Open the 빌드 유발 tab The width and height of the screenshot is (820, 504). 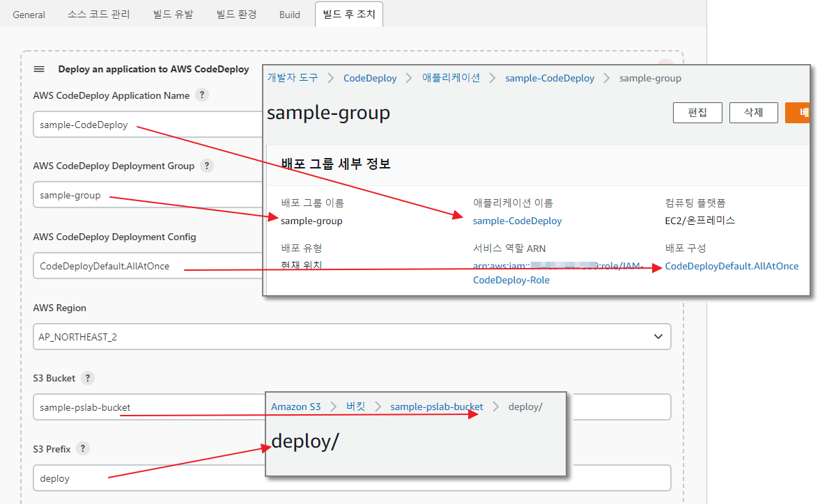click(x=173, y=15)
